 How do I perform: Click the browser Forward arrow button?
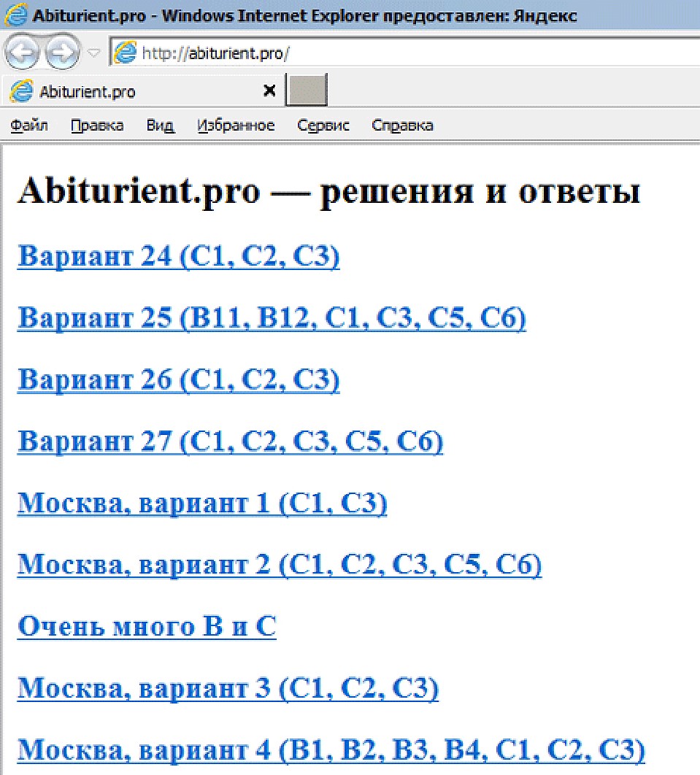point(63,51)
